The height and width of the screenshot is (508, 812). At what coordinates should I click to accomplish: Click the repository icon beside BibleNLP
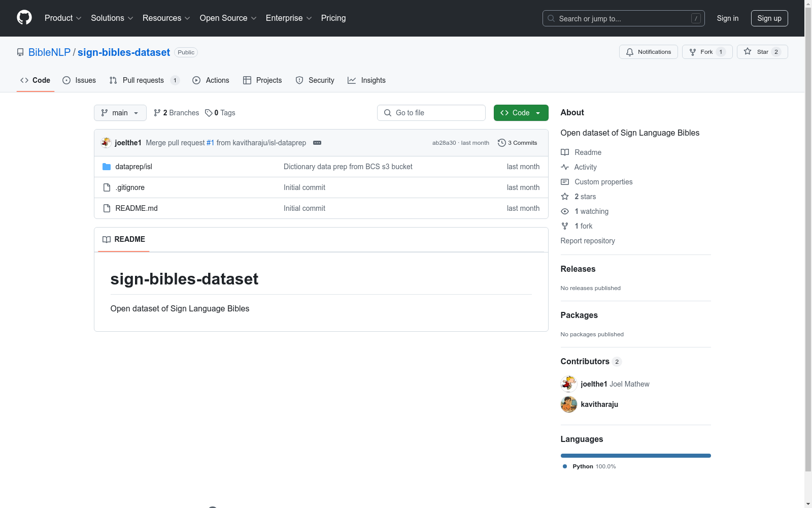tap(20, 52)
